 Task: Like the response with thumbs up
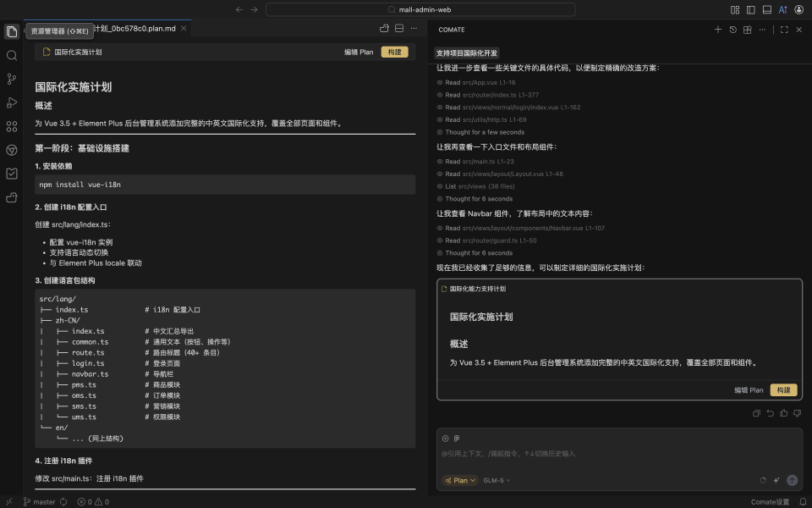click(783, 413)
